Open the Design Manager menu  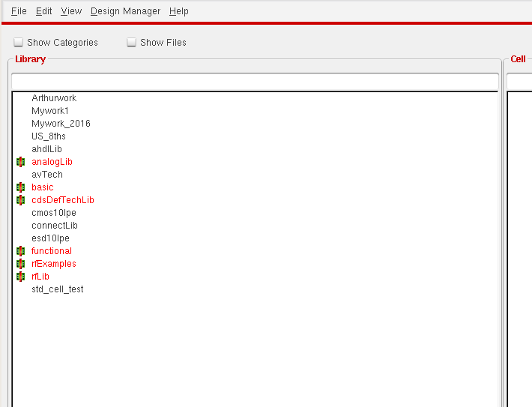pos(125,11)
